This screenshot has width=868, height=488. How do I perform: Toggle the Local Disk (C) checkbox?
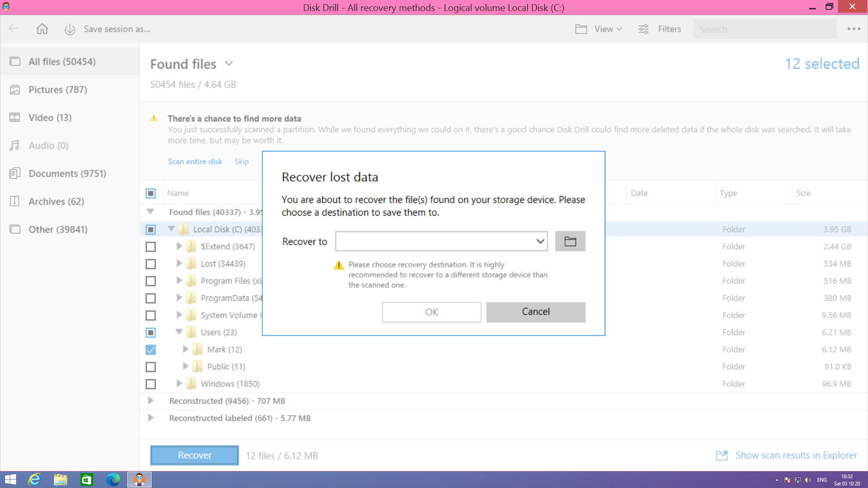tap(150, 229)
